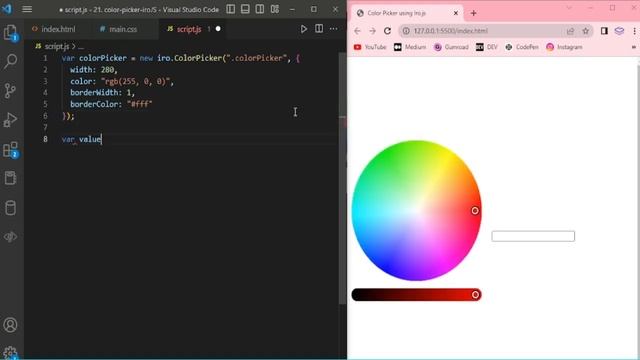Click script.js in the breadcrumb
Image resolution: width=640 pixels, height=360 pixels.
pyautogui.click(x=57, y=47)
